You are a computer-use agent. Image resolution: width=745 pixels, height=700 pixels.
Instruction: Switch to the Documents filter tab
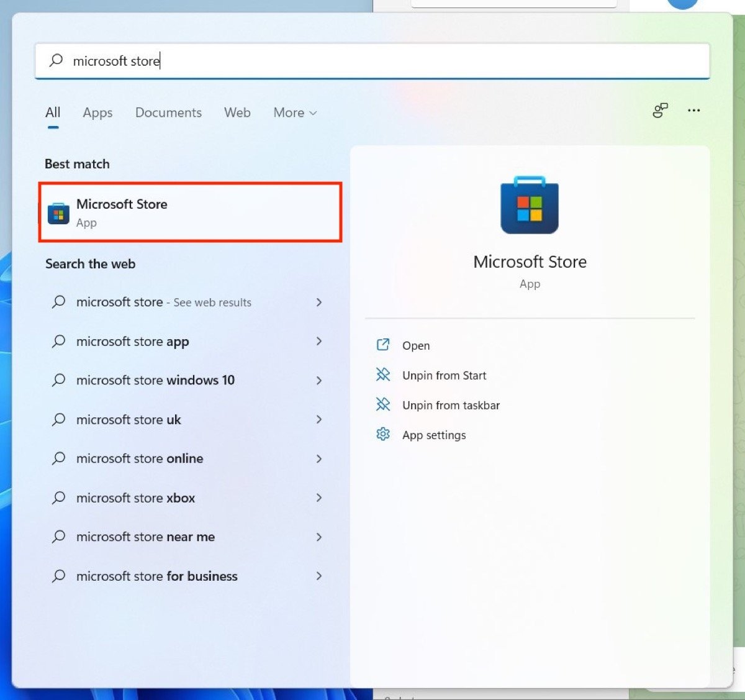[168, 112]
